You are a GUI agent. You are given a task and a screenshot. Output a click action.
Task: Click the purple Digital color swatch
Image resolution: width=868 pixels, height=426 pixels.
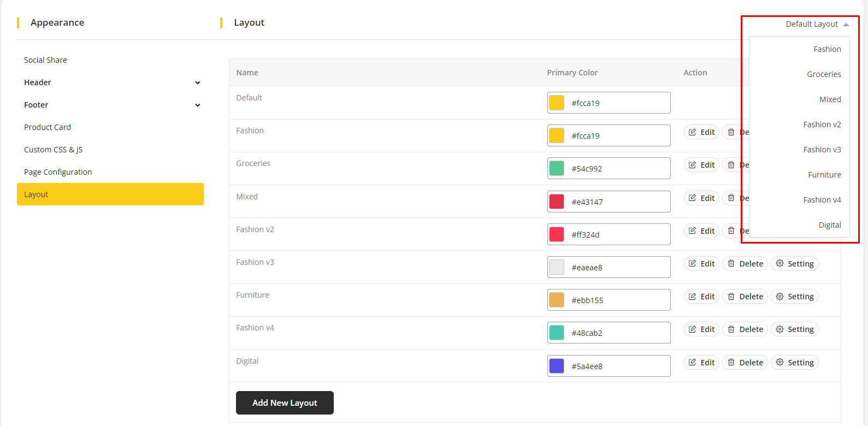556,366
